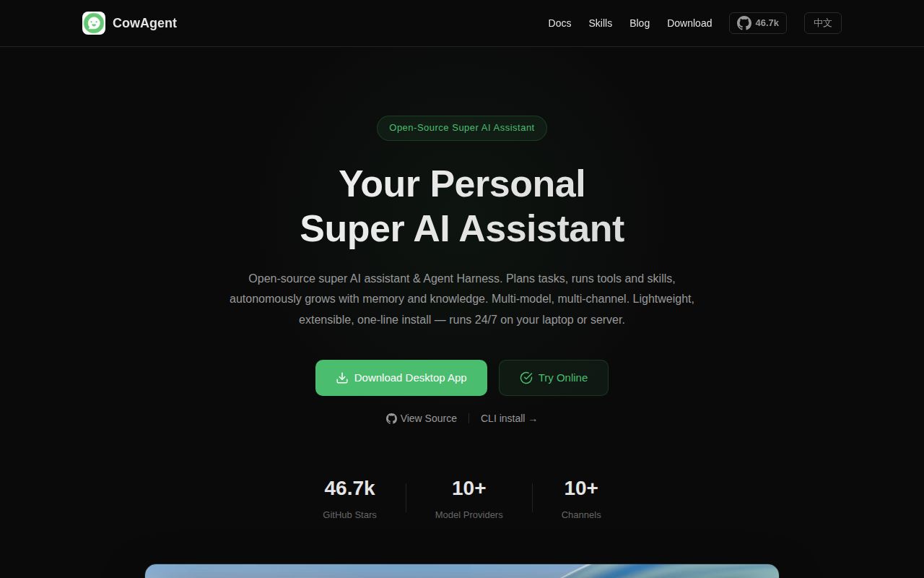Click the Your Personal Super AI Assistant heading

click(462, 206)
